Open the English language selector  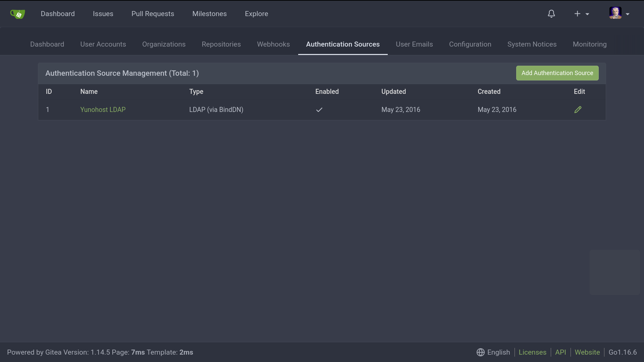pyautogui.click(x=498, y=352)
